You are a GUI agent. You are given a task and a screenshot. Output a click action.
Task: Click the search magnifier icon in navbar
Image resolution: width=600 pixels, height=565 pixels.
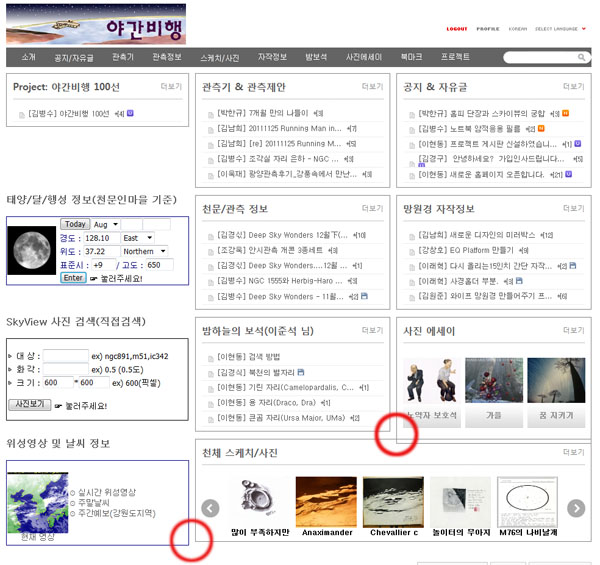582,58
